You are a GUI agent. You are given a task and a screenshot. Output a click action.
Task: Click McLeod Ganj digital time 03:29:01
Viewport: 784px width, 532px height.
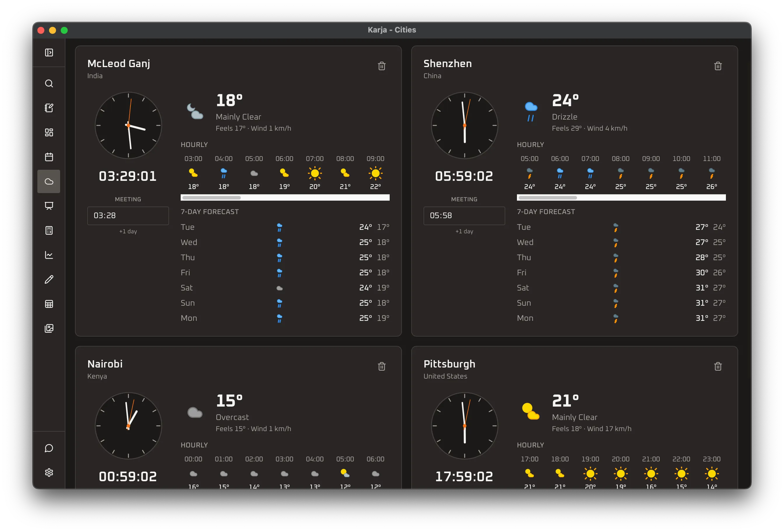click(x=128, y=176)
